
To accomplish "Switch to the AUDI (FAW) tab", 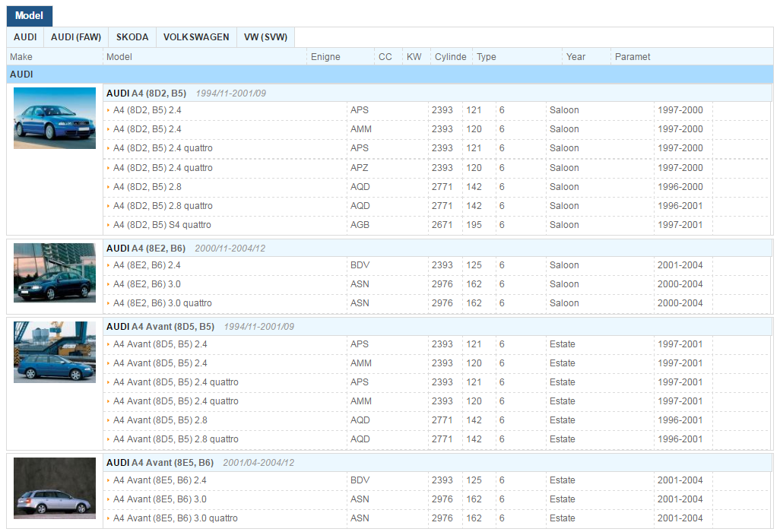I will [x=76, y=37].
